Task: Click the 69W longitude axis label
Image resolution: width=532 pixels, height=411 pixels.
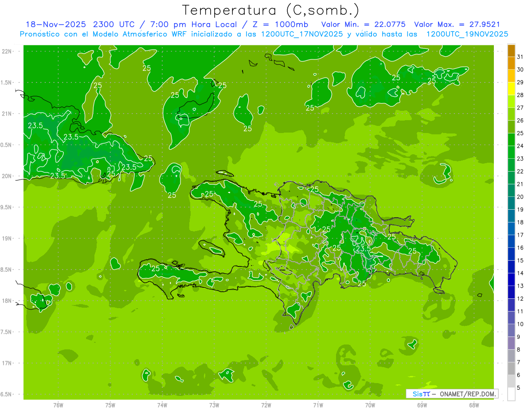Action: 422,405
